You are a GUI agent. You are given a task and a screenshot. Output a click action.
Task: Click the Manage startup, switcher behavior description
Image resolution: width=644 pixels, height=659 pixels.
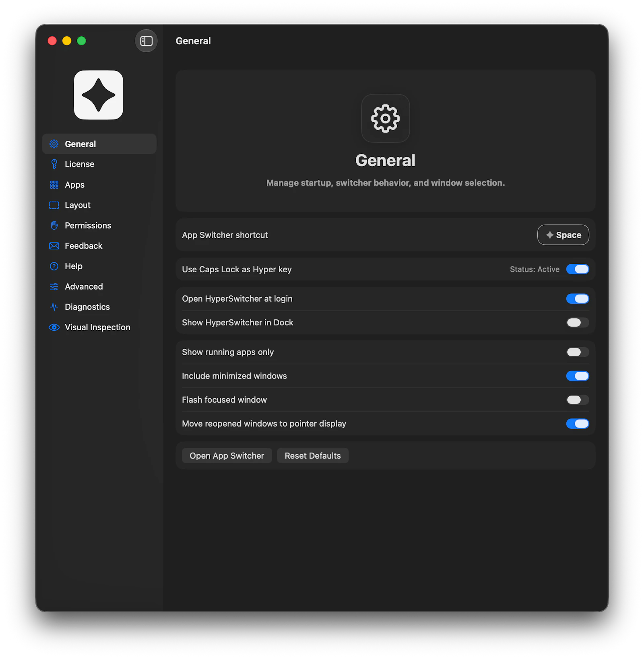385,183
